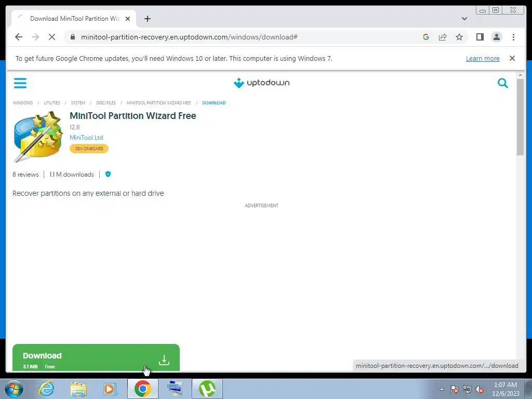The height and width of the screenshot is (399, 532).
Task: Click the DOWNLOAD breadcrumb
Action: [214, 103]
